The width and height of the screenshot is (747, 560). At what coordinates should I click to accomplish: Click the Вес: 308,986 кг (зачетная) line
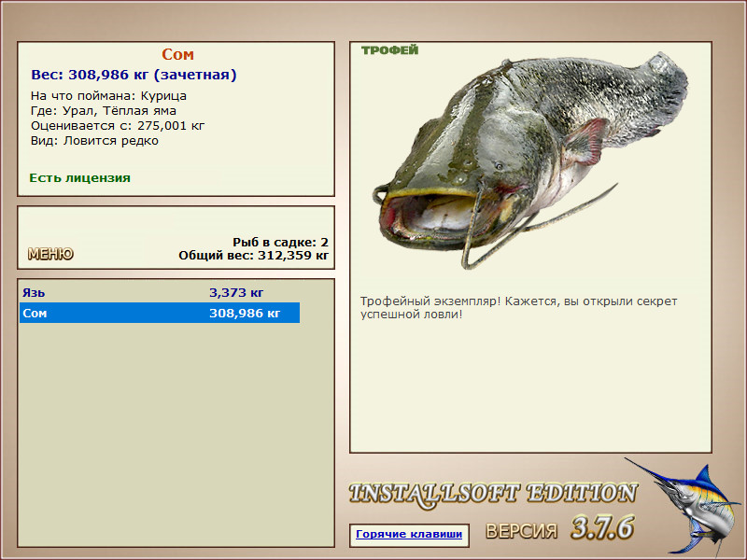pyautogui.click(x=134, y=75)
